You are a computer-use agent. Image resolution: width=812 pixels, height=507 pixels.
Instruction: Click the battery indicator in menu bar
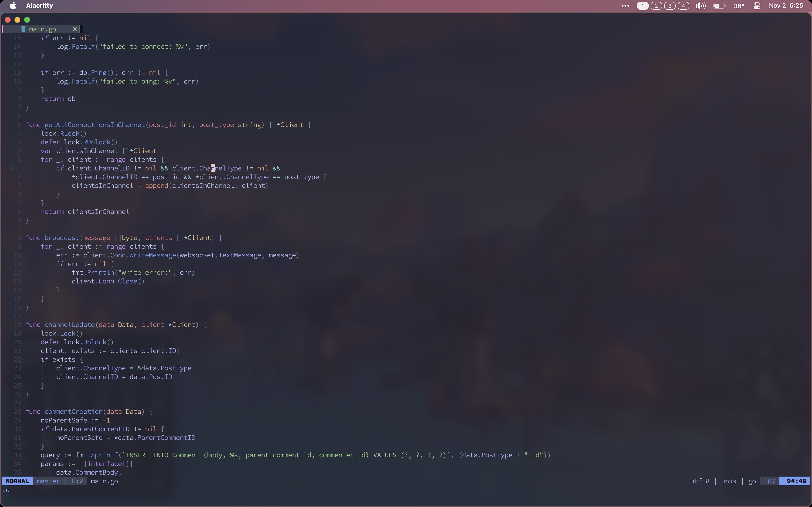[719, 6]
